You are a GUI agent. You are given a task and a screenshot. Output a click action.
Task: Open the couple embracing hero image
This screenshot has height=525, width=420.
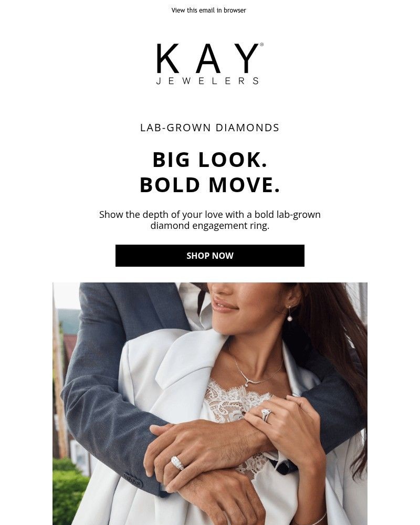[209, 403]
